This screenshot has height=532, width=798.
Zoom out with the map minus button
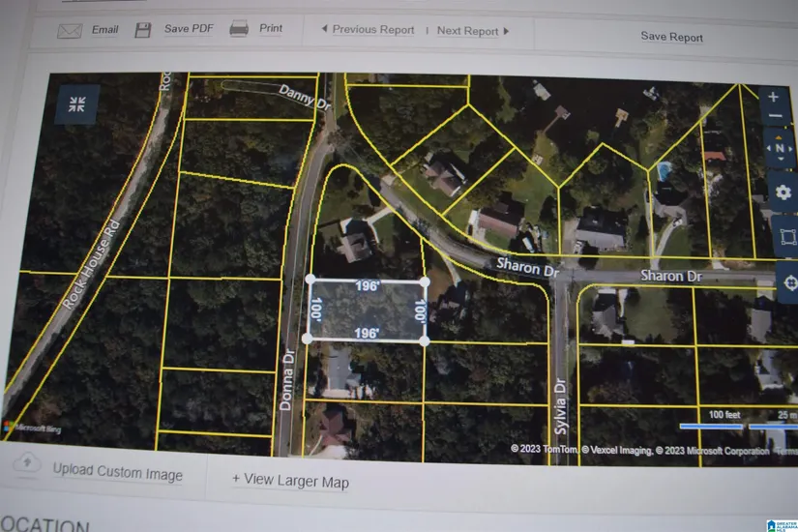[x=775, y=117]
